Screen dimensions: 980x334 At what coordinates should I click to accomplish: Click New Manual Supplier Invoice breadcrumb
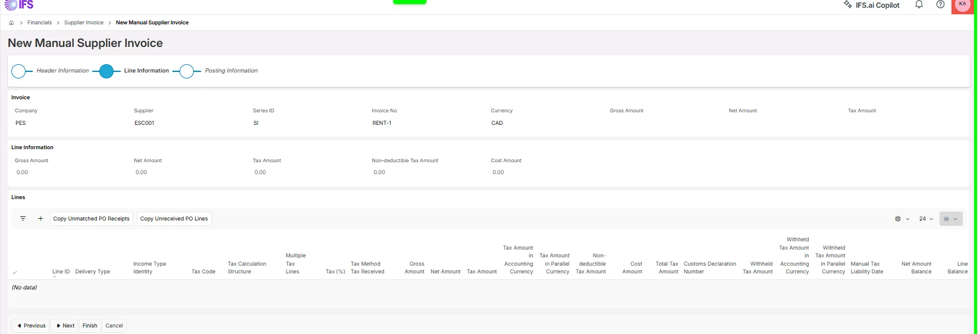pyautogui.click(x=152, y=23)
